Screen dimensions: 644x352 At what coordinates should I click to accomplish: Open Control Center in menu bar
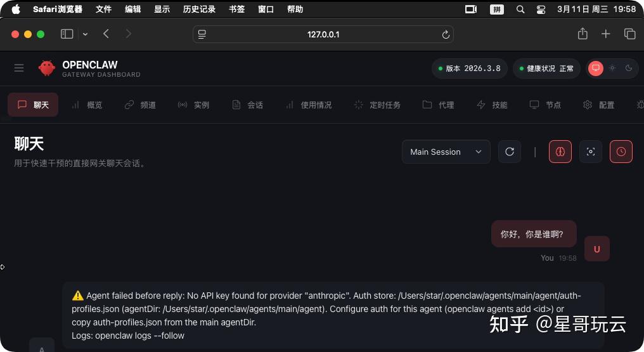[x=541, y=9]
